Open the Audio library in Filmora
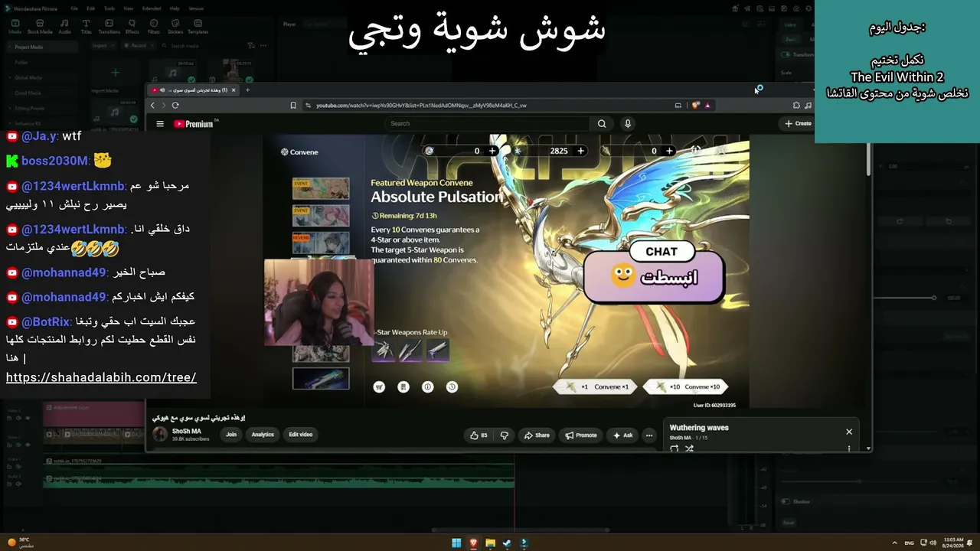980x551 pixels. click(64, 27)
